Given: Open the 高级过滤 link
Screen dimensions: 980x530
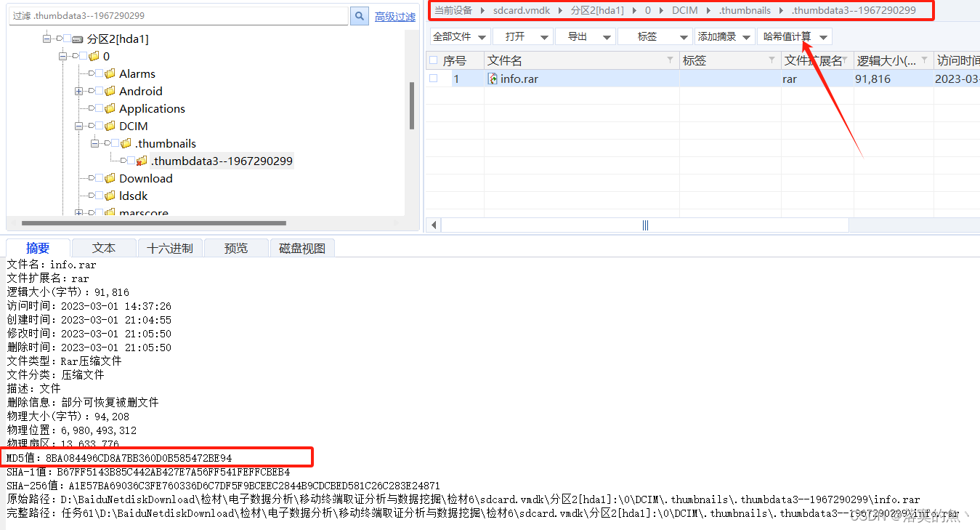Looking at the screenshot, I should (395, 16).
